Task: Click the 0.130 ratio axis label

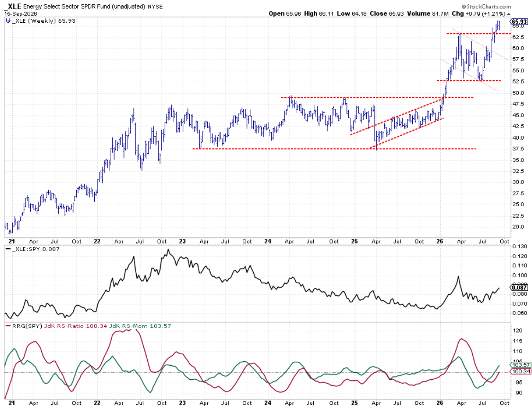Action: pos(519,246)
